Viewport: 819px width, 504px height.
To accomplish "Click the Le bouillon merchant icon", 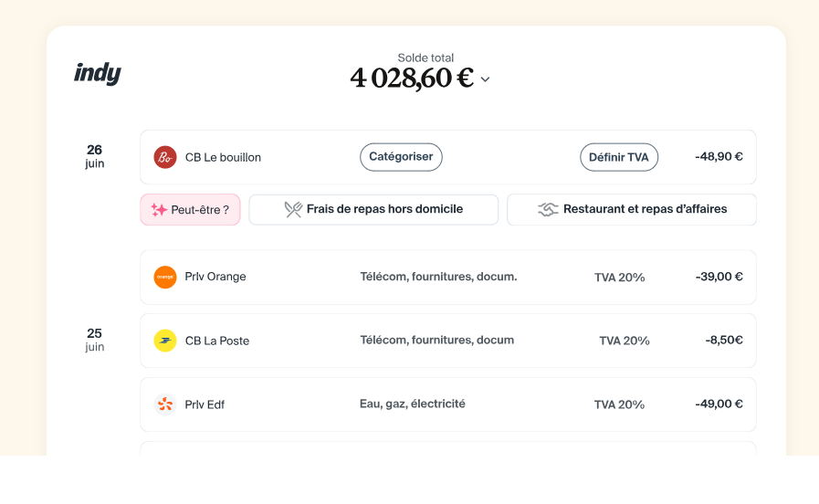I will [x=165, y=157].
